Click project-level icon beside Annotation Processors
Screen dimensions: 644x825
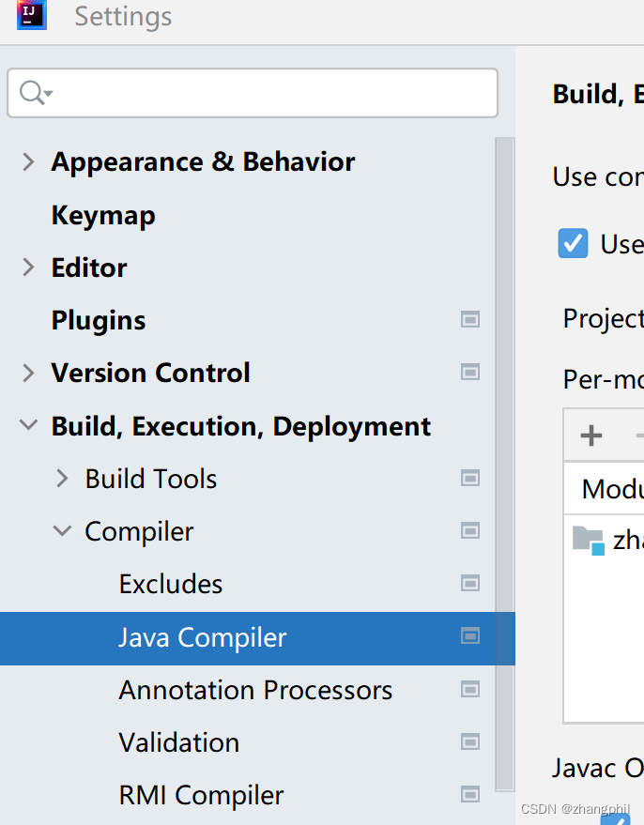[469, 689]
